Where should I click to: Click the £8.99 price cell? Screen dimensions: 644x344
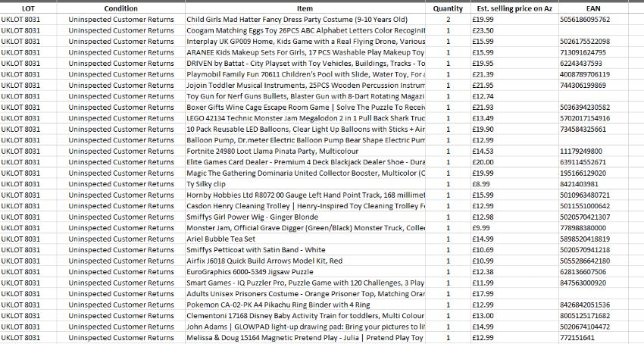point(514,184)
